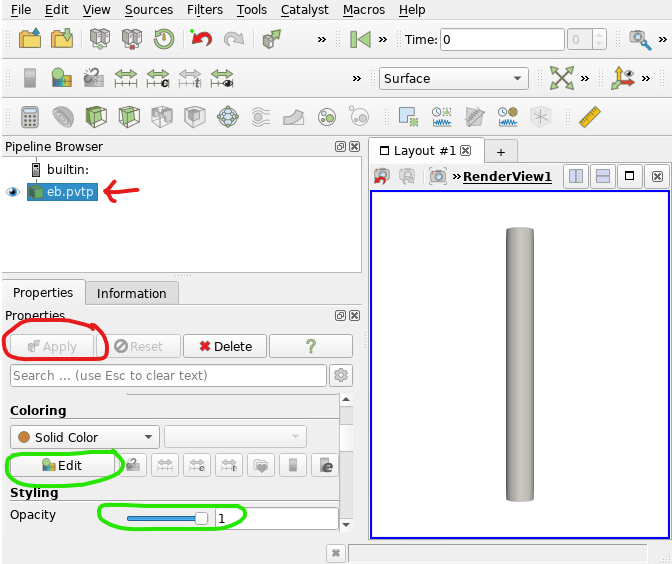
Task: Click the Rescale to data range icon
Action: click(x=126, y=78)
